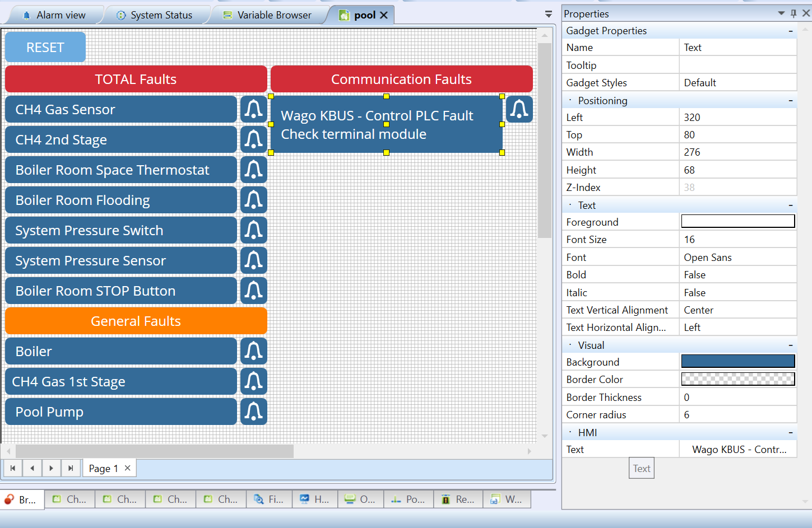Click bell icon for Boiler Room STOP Button

[x=254, y=291]
